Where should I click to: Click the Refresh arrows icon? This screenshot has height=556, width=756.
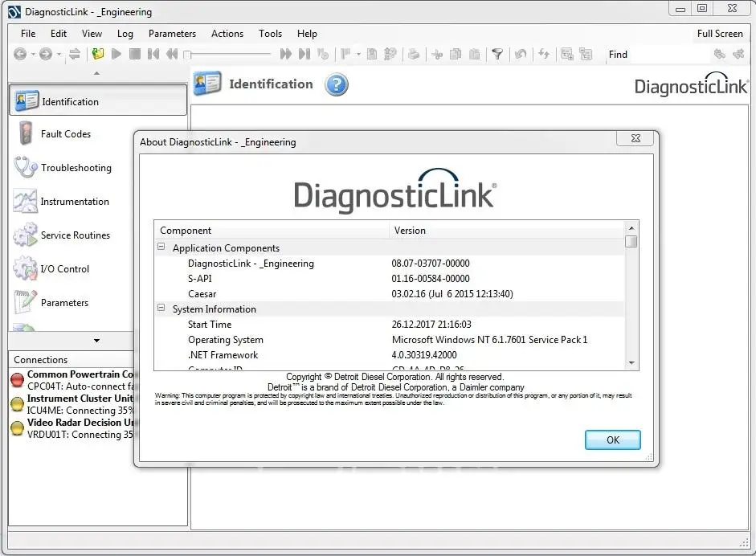coord(544,54)
